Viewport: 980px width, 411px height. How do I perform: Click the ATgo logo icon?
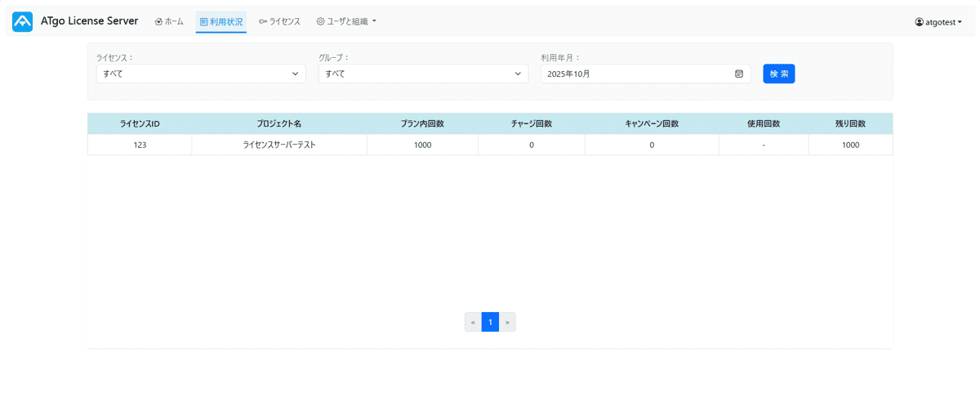[22, 22]
